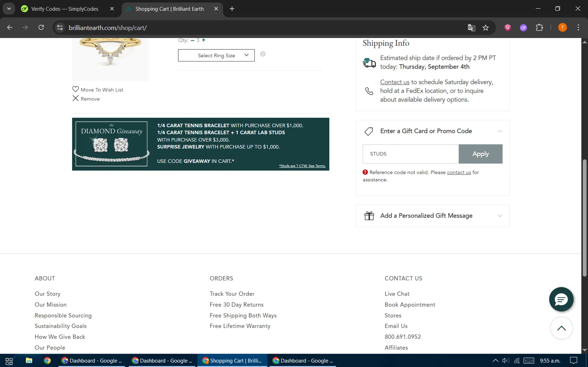Open How We Give Back link
Viewport: 588px width, 367px height.
pos(60,337)
